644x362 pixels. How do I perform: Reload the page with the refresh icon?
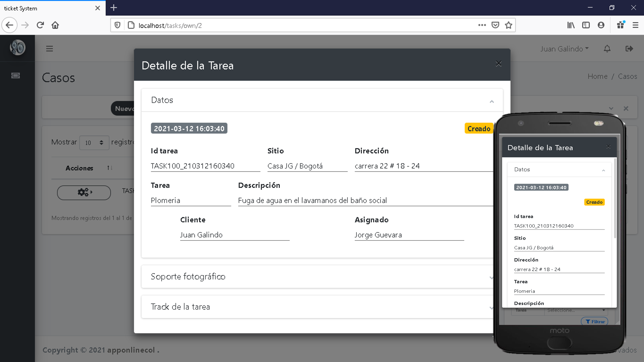click(40, 25)
